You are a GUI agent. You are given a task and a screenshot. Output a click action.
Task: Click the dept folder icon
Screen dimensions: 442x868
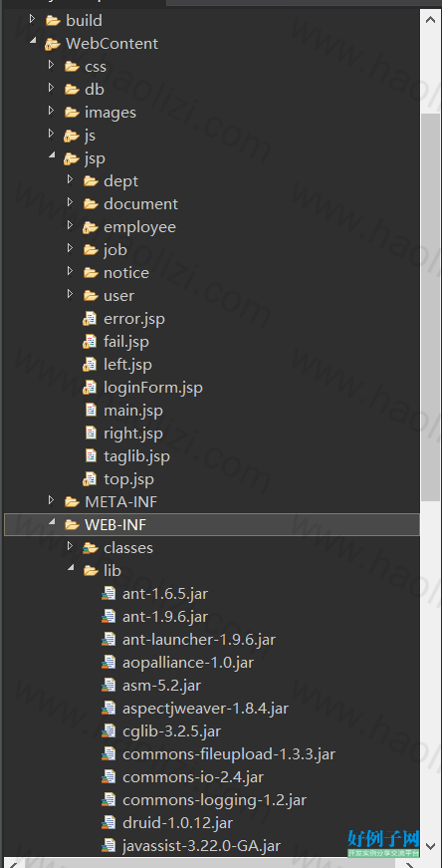pyautogui.click(x=91, y=181)
